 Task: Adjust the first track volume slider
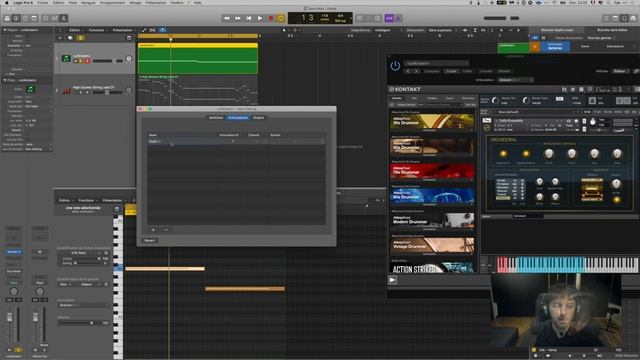108,61
